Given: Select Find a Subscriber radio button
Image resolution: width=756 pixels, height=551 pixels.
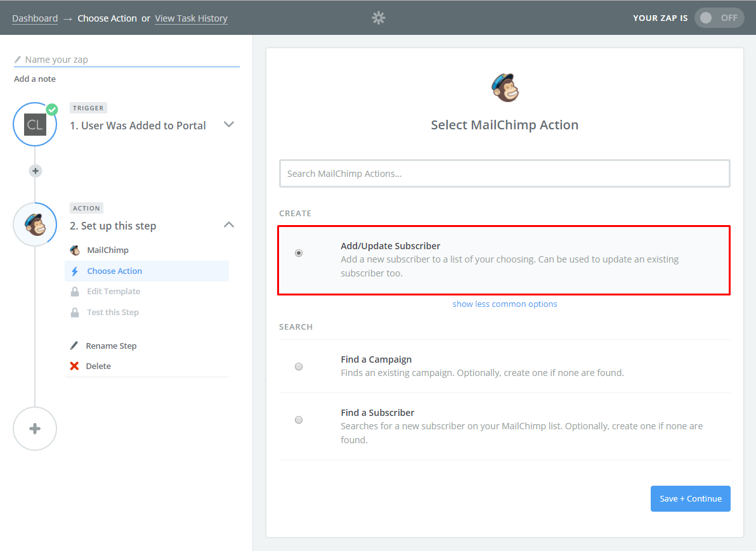Looking at the screenshot, I should 299,420.
